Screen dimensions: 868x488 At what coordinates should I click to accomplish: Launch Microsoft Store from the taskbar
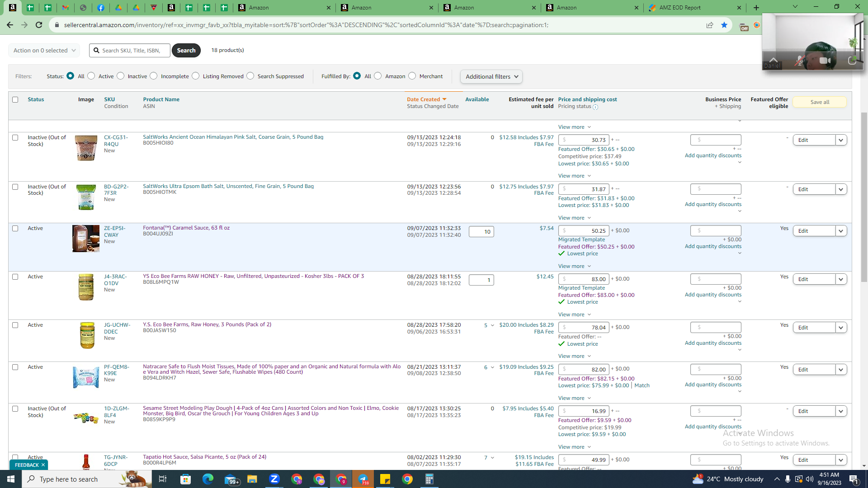[185, 479]
